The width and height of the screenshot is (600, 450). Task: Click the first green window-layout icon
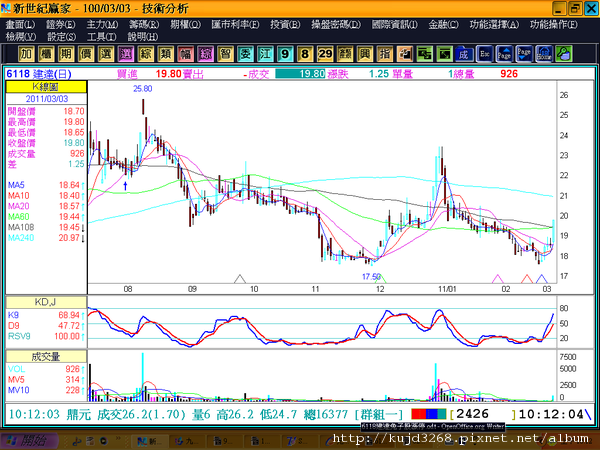(x=424, y=54)
